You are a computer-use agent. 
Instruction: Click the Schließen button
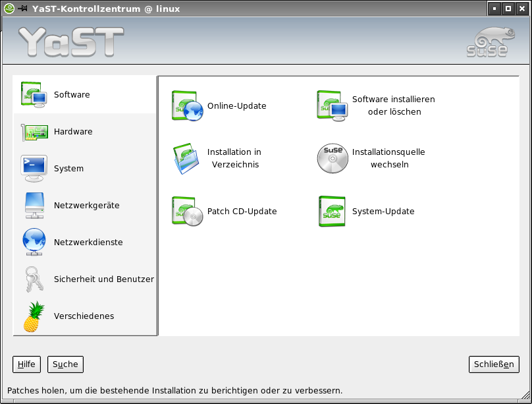[494, 364]
